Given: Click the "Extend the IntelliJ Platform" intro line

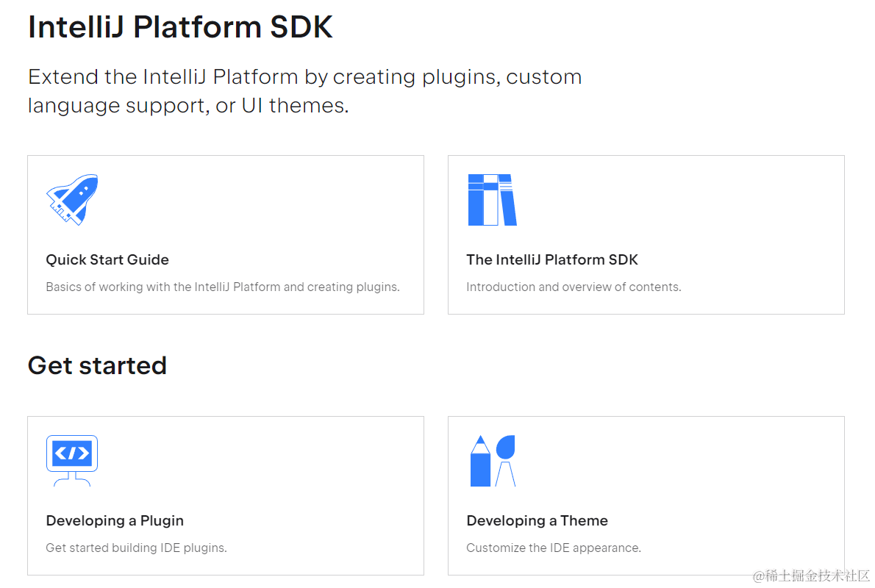Looking at the screenshot, I should (x=304, y=76).
